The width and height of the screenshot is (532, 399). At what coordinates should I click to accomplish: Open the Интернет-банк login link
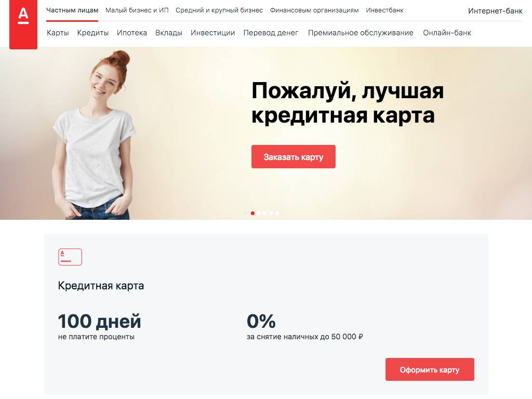tap(495, 11)
